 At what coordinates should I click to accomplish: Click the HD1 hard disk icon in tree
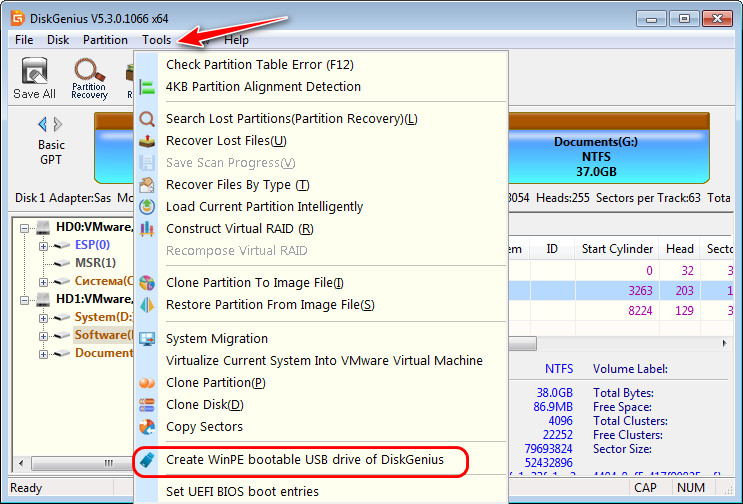point(43,299)
